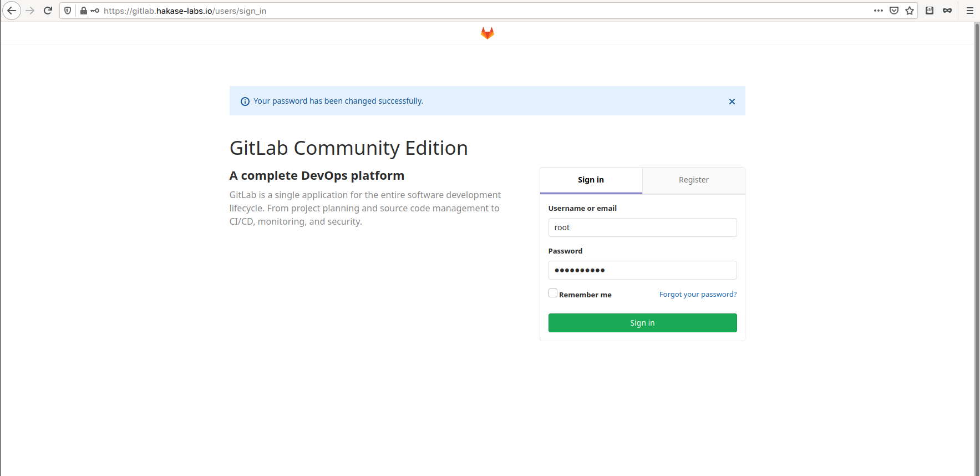Click the 'A complete DevOps platform' text

317,176
